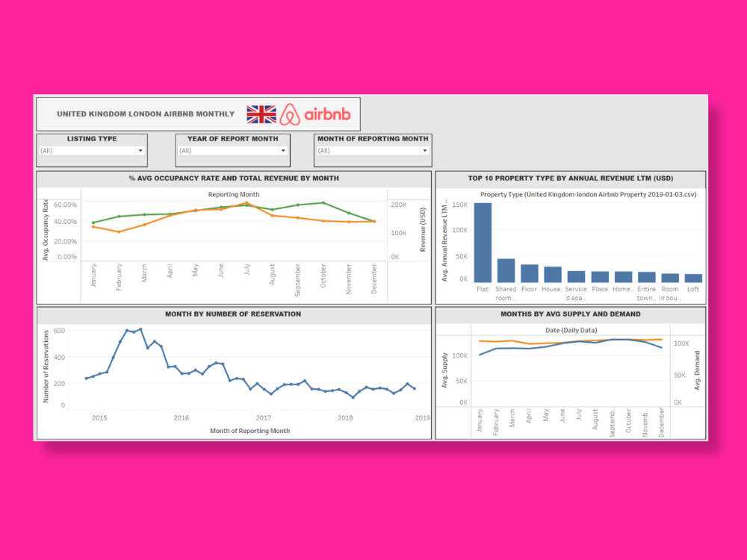Select the House bar in property chart
747x560 pixels.
click(553, 274)
